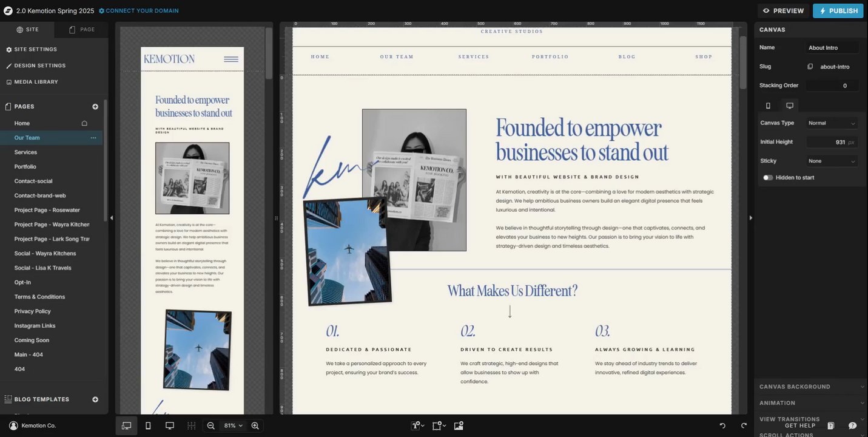The height and width of the screenshot is (437, 868).
Task: Expand the Canvas Background section
Action: 811,387
